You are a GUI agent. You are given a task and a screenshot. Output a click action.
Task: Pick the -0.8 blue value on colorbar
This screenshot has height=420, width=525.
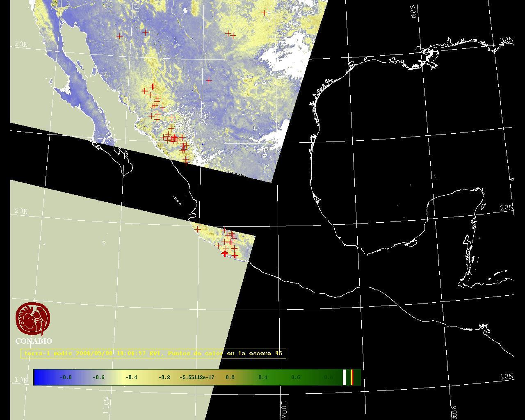(x=66, y=377)
